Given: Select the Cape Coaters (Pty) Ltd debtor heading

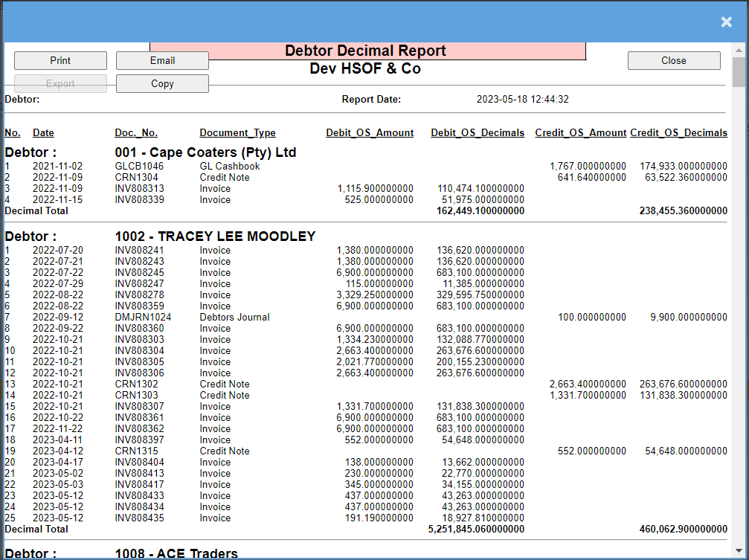Looking at the screenshot, I should 205,152.
